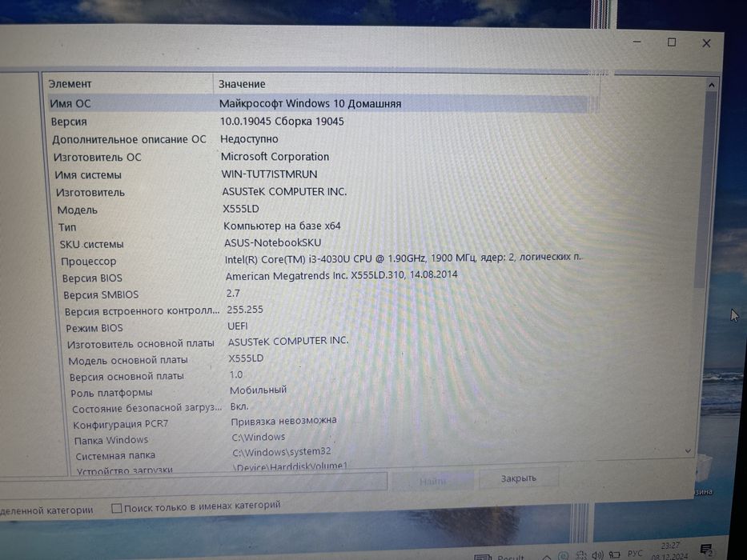Select the Процессор row label
Image resolution: width=747 pixels, height=560 pixels.
[x=89, y=262]
